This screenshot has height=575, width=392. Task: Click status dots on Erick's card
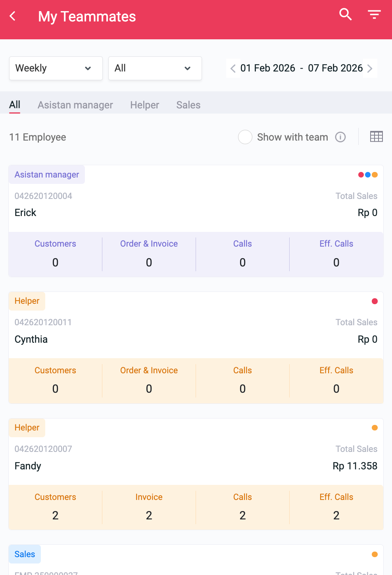[368, 175]
